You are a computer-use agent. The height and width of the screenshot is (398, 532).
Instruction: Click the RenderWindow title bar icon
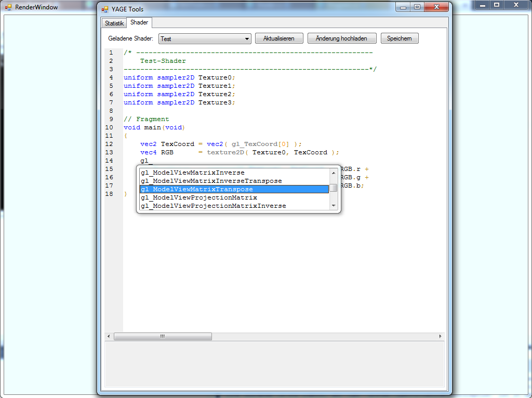tap(8, 7)
